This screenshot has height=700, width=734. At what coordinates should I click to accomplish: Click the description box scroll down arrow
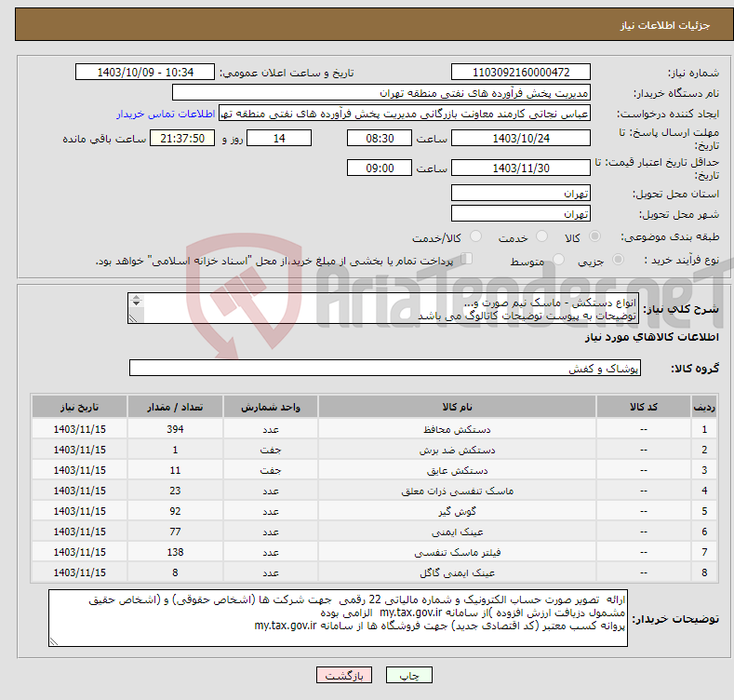[136, 303]
